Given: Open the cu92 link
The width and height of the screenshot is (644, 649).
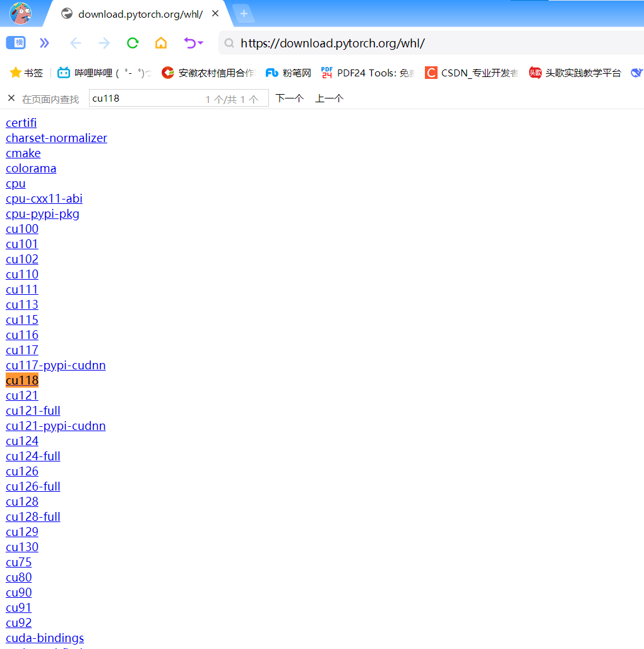Looking at the screenshot, I should click(18, 622).
